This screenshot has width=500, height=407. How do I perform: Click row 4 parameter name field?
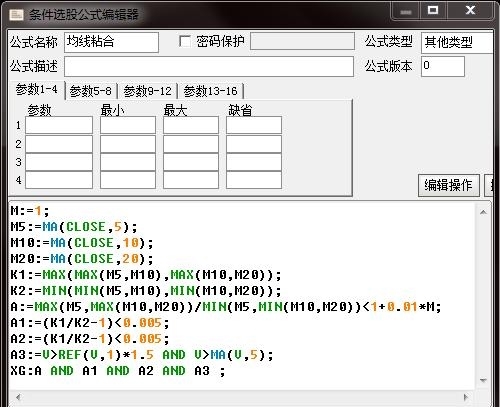(59, 180)
